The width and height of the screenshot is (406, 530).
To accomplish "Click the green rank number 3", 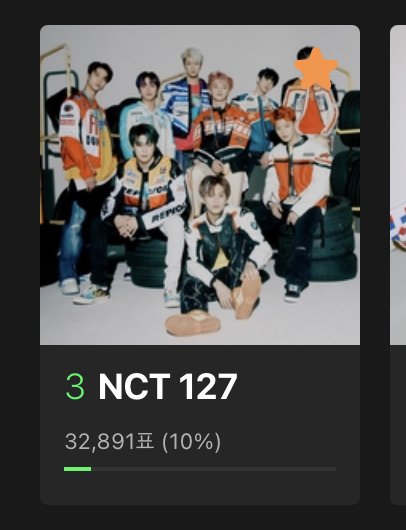I will click(x=75, y=387).
